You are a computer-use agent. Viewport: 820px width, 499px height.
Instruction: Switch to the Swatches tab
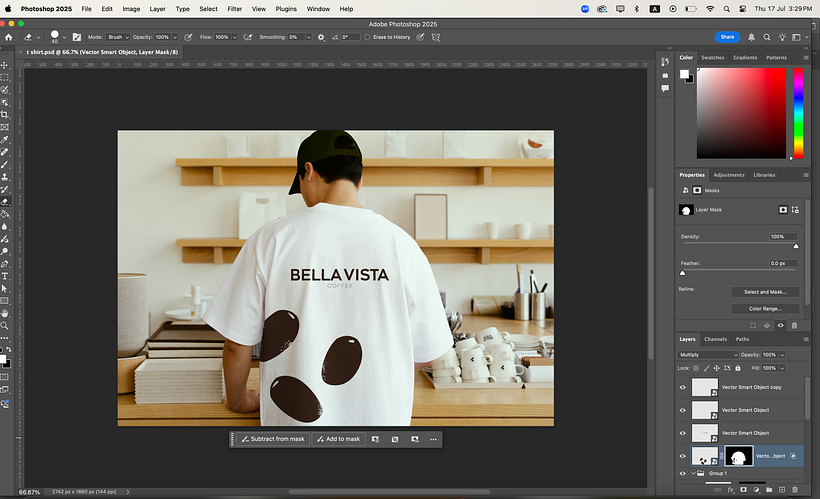712,58
